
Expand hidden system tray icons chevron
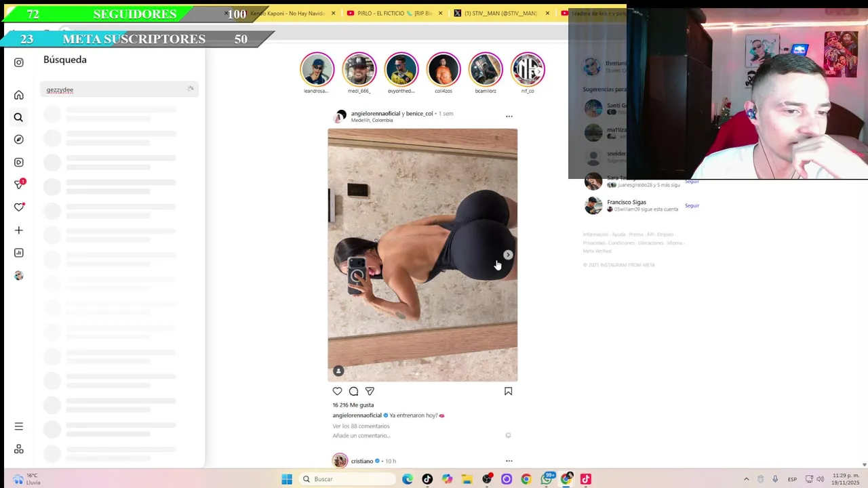[x=747, y=479]
